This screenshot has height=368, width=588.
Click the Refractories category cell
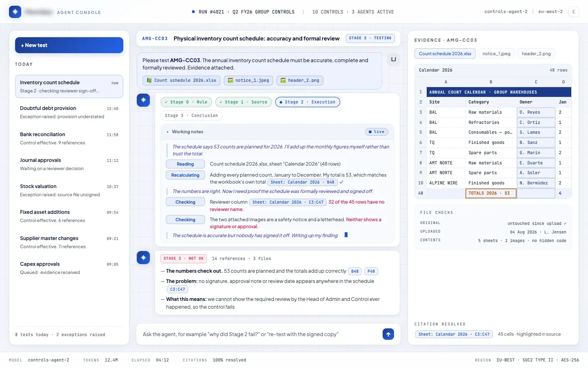[x=491, y=122]
